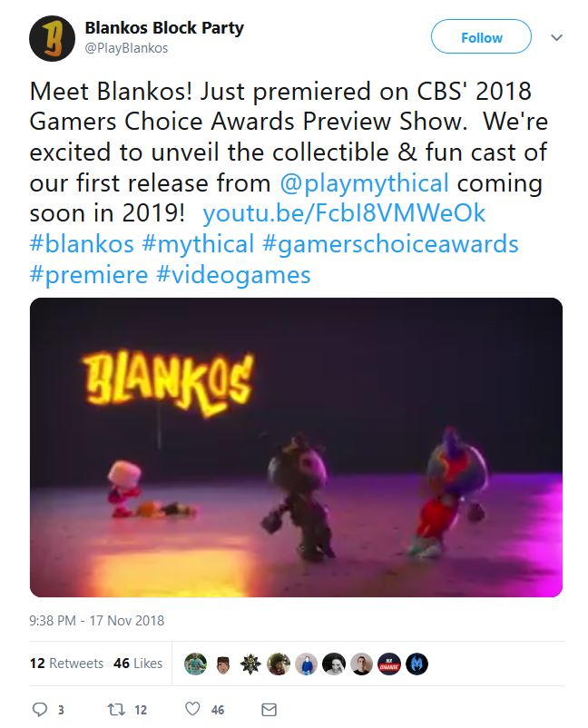588x728 pixels.
Task: Click the retweet arrows icon
Action: pyautogui.click(x=114, y=709)
